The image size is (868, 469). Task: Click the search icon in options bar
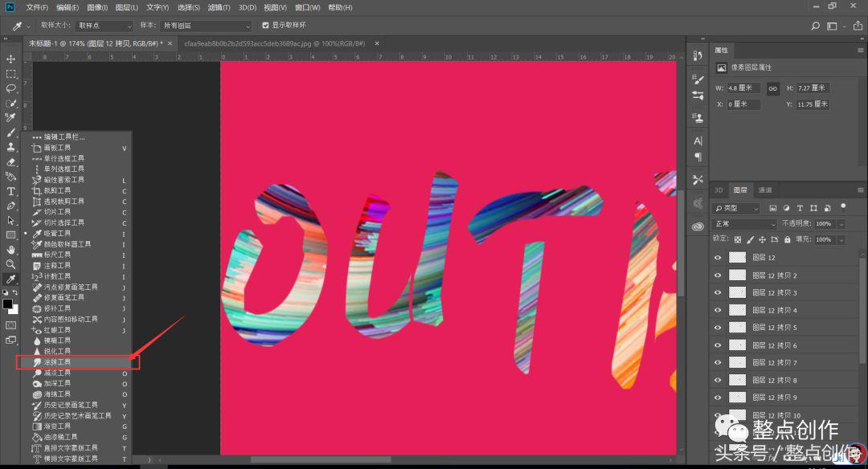point(815,26)
